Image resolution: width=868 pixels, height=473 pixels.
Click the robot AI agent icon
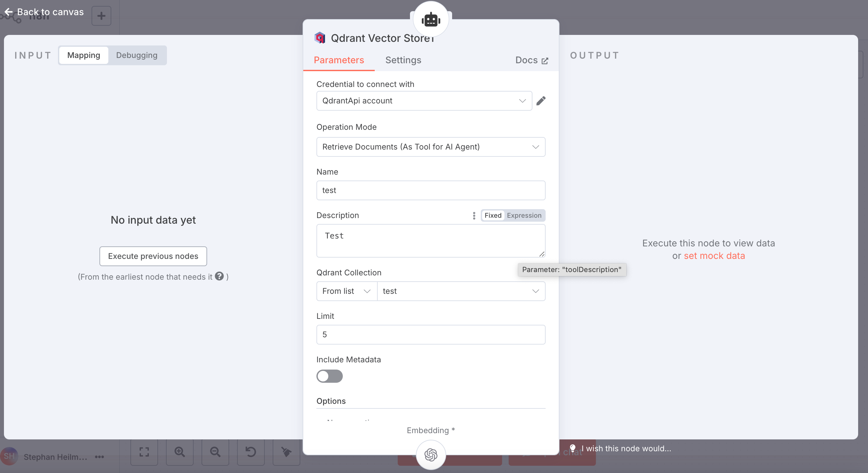coord(431,20)
